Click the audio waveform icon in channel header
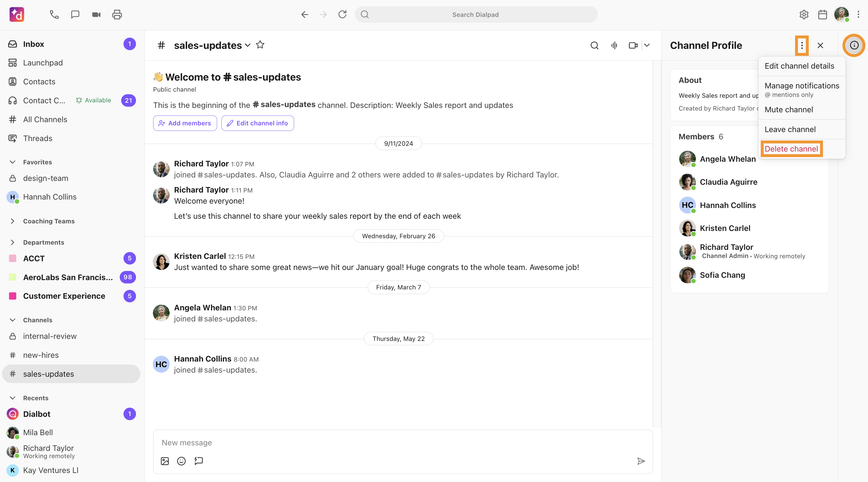868x482 pixels. click(x=614, y=45)
